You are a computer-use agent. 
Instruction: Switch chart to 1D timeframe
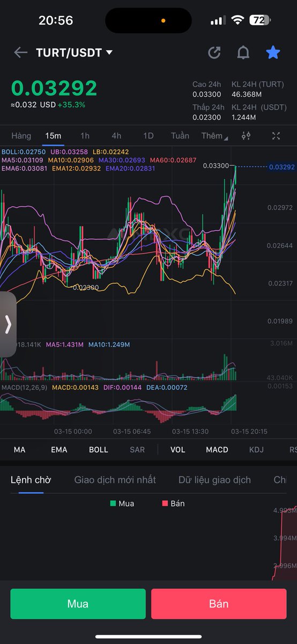[148, 136]
